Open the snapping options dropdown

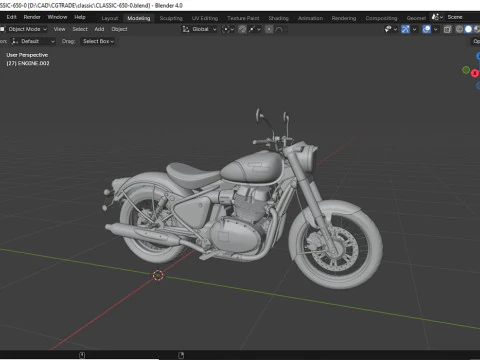[x=255, y=29]
